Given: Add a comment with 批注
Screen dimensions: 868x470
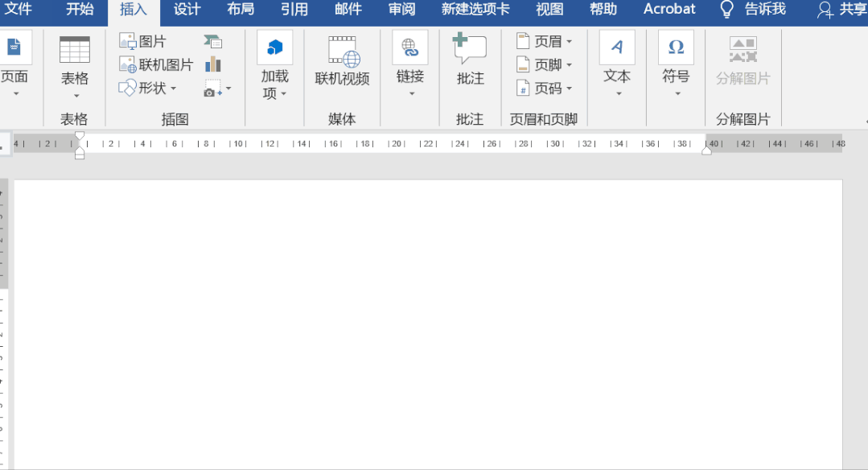Looking at the screenshot, I should pos(470,60).
